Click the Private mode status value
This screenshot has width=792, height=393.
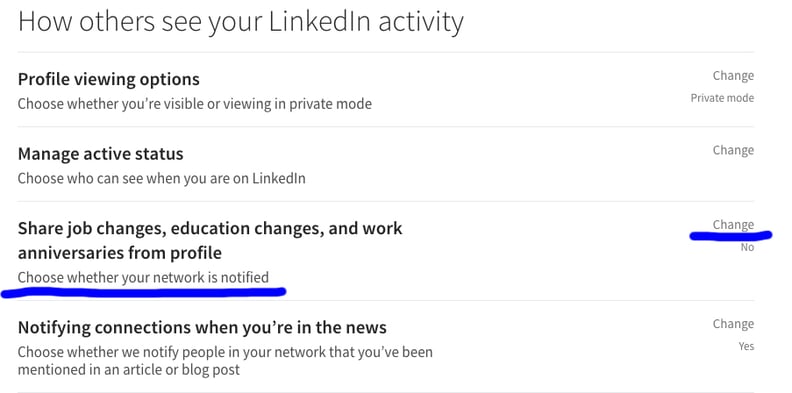tap(722, 98)
